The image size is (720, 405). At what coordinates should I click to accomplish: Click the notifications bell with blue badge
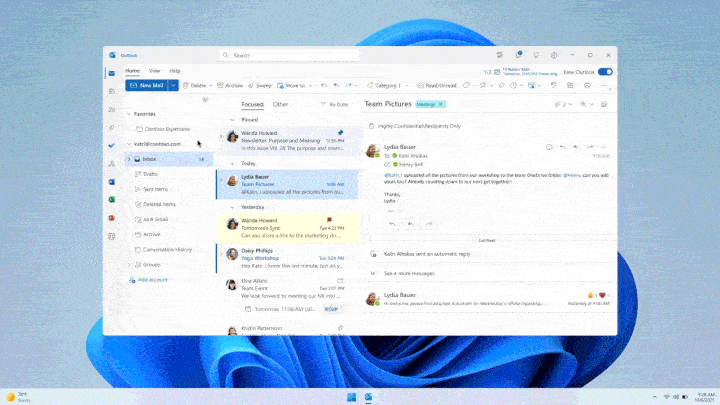[518, 55]
